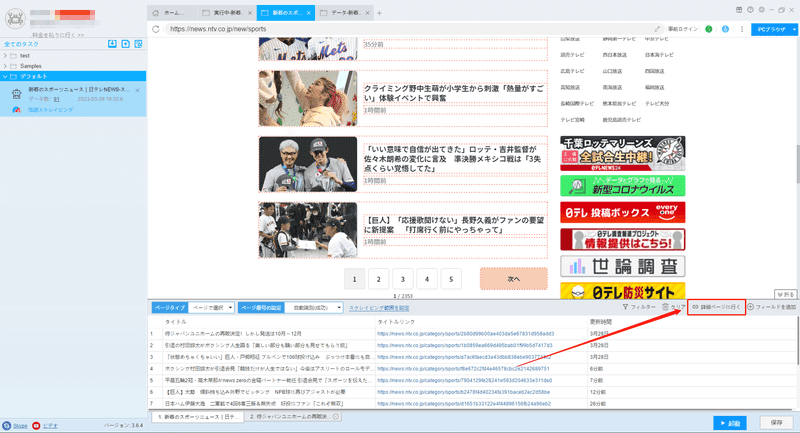Switch to the ホーム tab
800x433 pixels.
point(173,13)
